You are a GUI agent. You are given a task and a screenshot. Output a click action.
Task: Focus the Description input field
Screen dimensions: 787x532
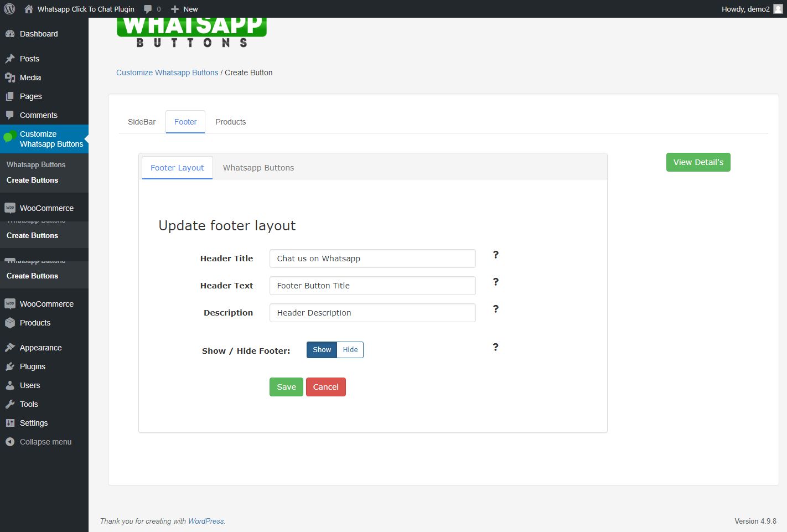(x=372, y=313)
